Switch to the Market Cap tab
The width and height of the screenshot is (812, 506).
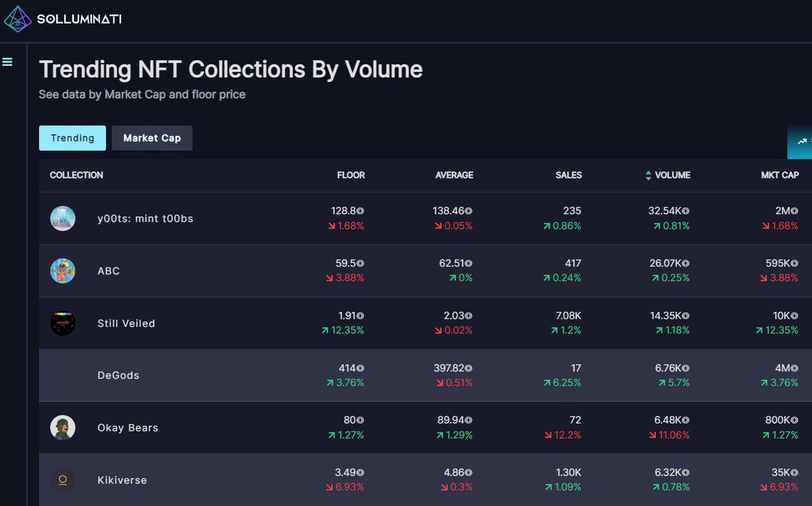tap(152, 138)
